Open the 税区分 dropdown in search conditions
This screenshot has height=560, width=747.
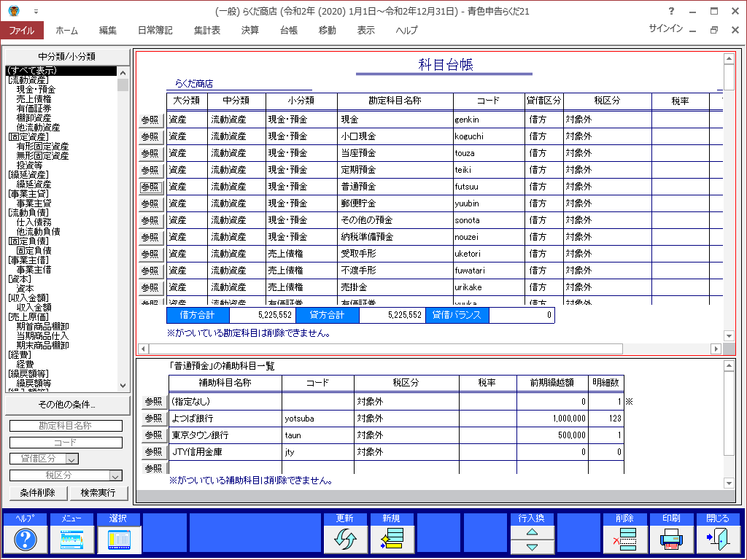tap(116, 475)
